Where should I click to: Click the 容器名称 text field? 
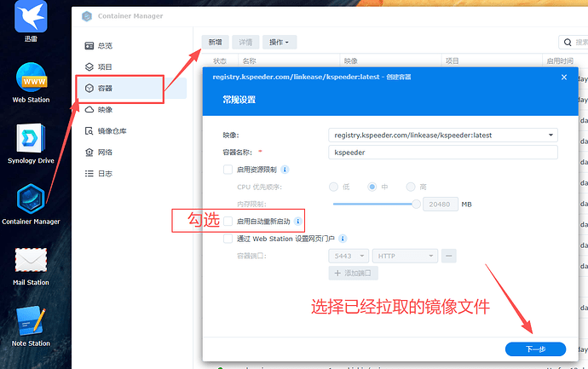442,152
